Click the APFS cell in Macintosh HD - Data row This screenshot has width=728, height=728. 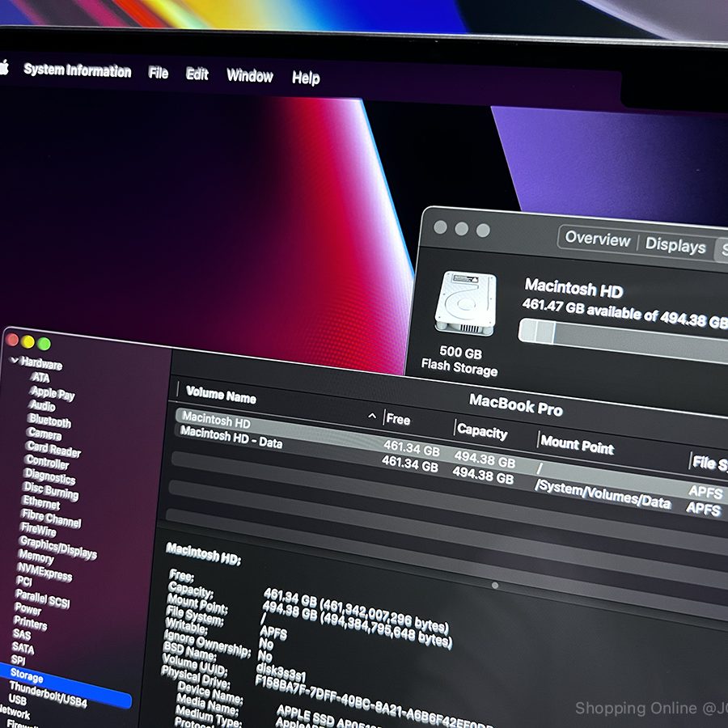pos(703,509)
